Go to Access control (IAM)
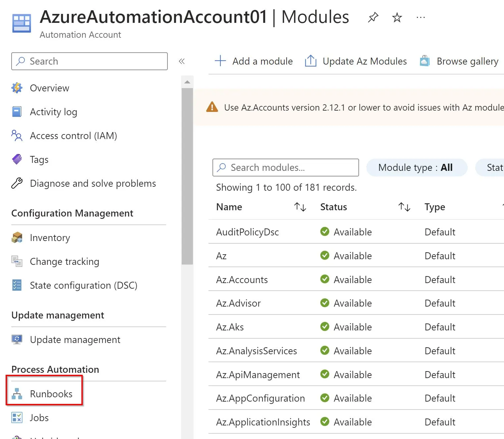Image resolution: width=504 pixels, height=439 pixels. coord(73,136)
